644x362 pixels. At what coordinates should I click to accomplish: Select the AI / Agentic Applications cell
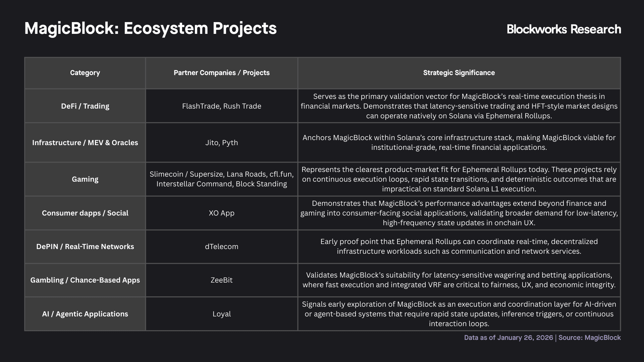point(85,314)
